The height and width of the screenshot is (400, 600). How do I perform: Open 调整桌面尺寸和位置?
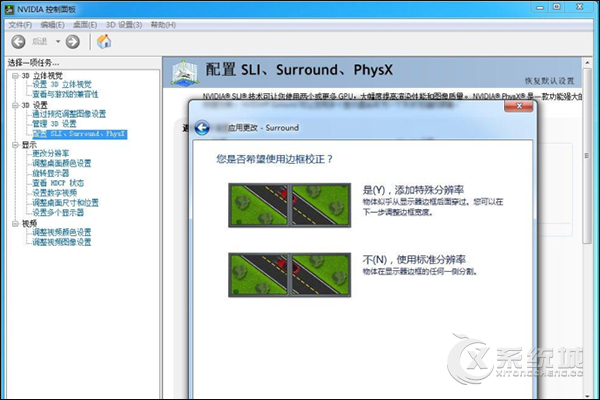(65, 202)
